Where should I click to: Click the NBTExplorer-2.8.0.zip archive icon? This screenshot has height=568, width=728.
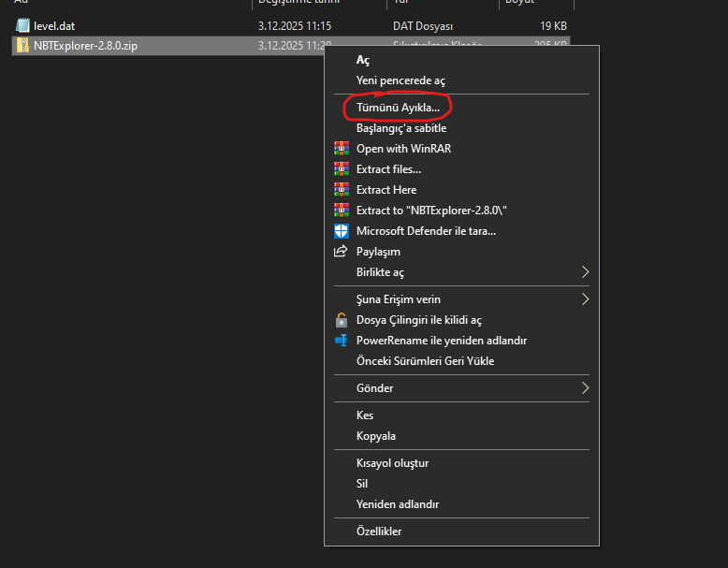click(x=22, y=45)
